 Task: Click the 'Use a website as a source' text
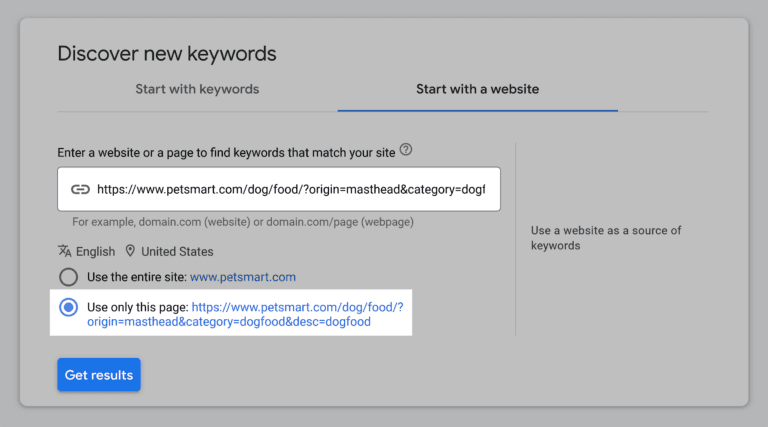[x=606, y=238]
